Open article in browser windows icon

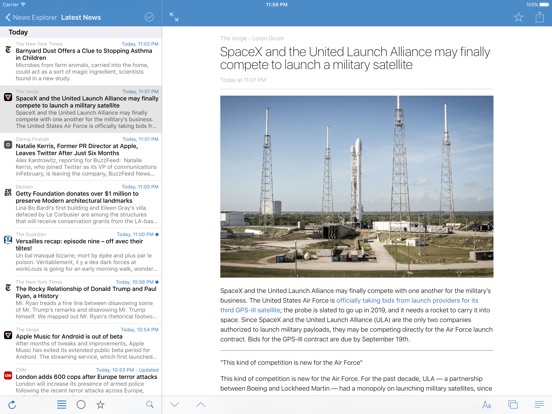tap(513, 405)
